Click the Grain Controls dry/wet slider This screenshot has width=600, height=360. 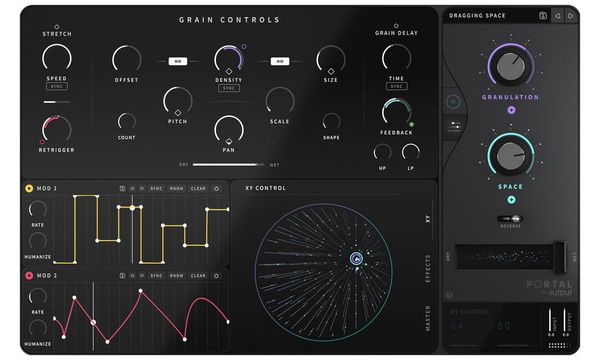(x=228, y=165)
